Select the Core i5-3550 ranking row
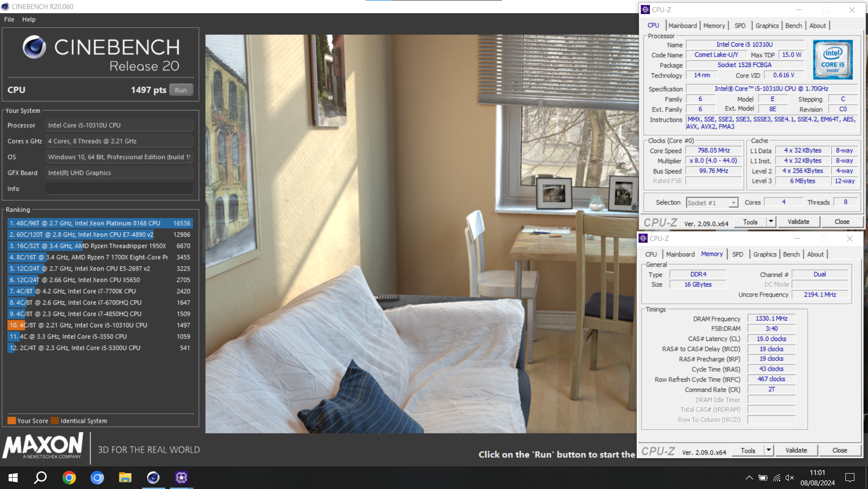 pos(100,336)
